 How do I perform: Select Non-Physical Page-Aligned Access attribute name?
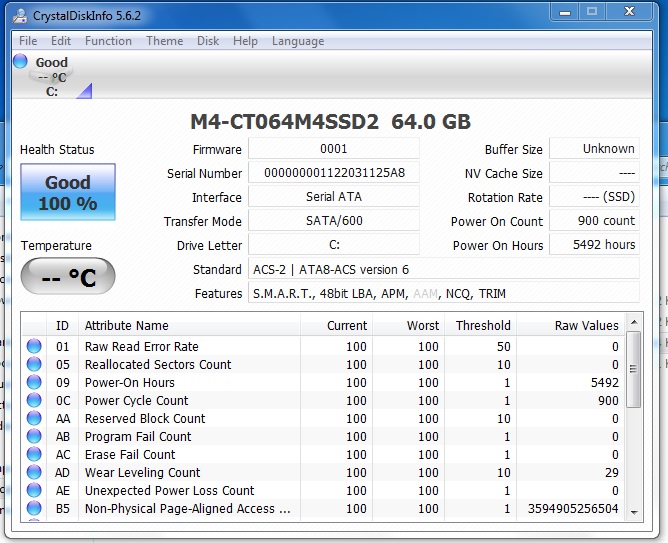pyautogui.click(x=187, y=509)
